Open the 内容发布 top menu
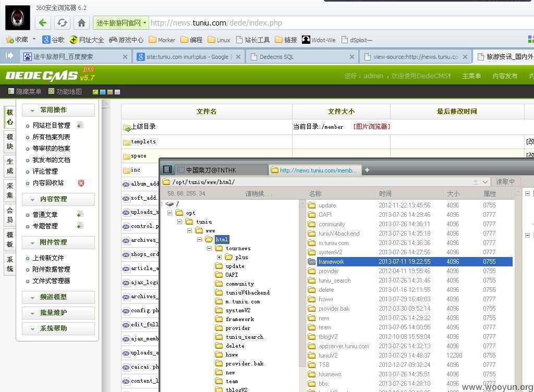This screenshot has height=392, width=534. coord(505,76)
